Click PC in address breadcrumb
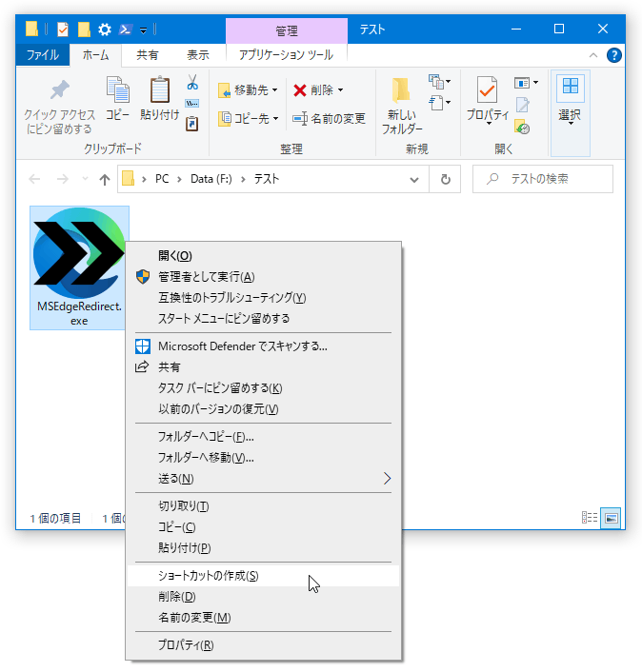This screenshot has height=672, width=642. point(162,179)
